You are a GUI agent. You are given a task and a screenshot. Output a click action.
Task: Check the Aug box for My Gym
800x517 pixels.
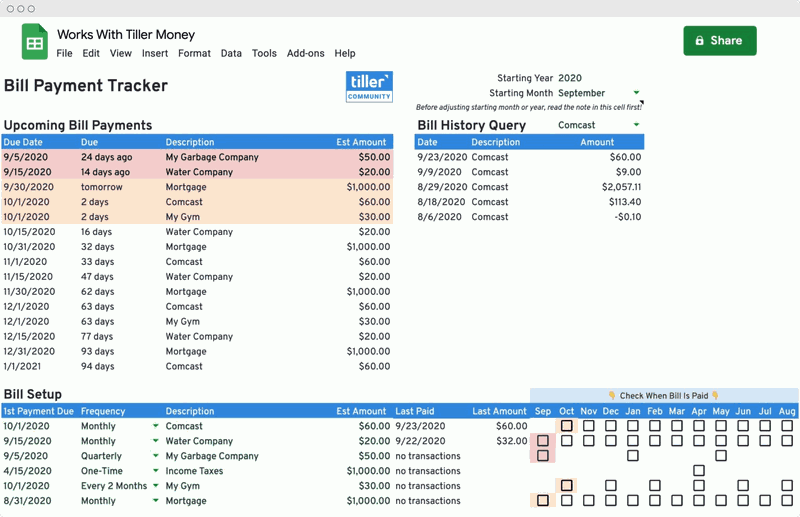point(787,485)
